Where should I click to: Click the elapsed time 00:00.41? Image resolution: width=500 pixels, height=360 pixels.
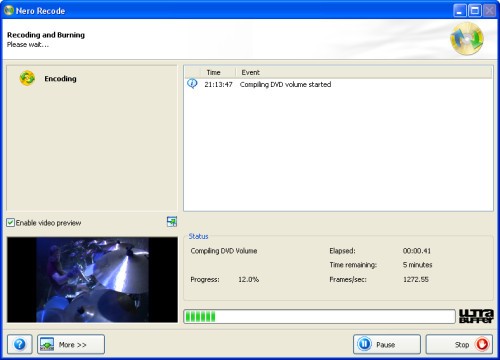417,251
